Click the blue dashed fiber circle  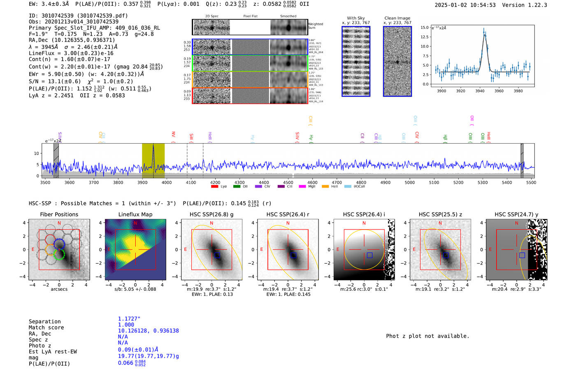[x=59, y=244]
